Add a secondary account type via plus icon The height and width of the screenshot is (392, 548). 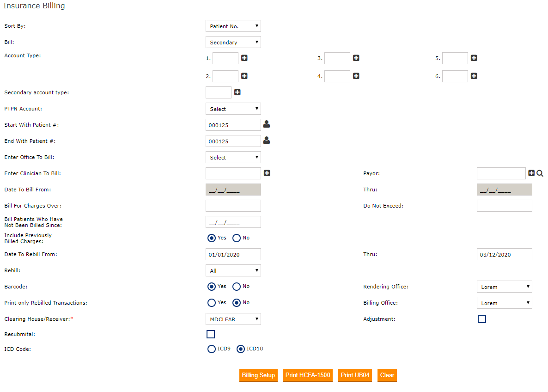[x=237, y=92]
